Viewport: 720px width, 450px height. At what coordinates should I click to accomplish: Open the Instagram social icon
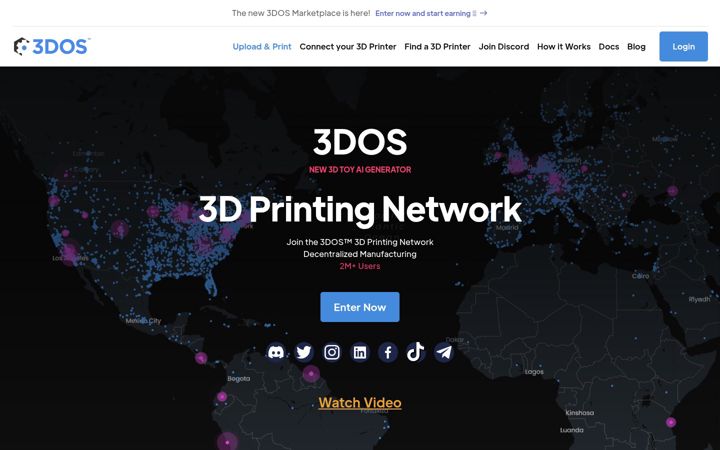(x=332, y=352)
